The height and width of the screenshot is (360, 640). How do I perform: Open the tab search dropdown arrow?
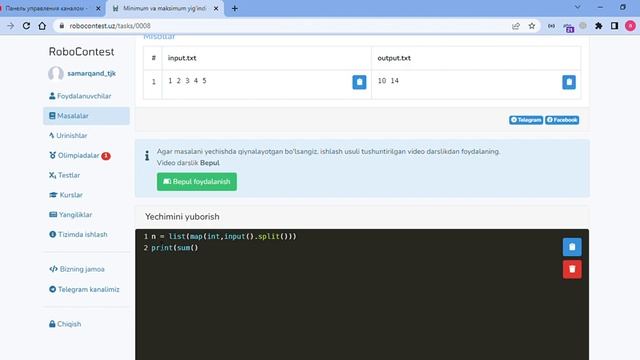click(x=578, y=7)
